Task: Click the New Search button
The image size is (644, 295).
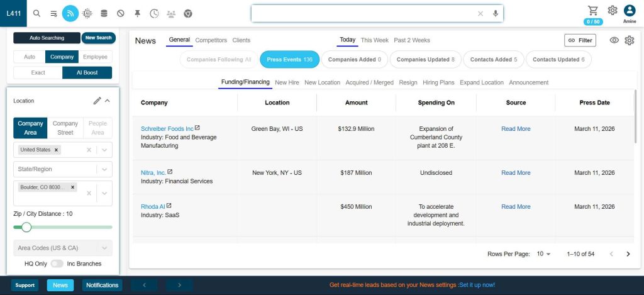Action: (99, 38)
